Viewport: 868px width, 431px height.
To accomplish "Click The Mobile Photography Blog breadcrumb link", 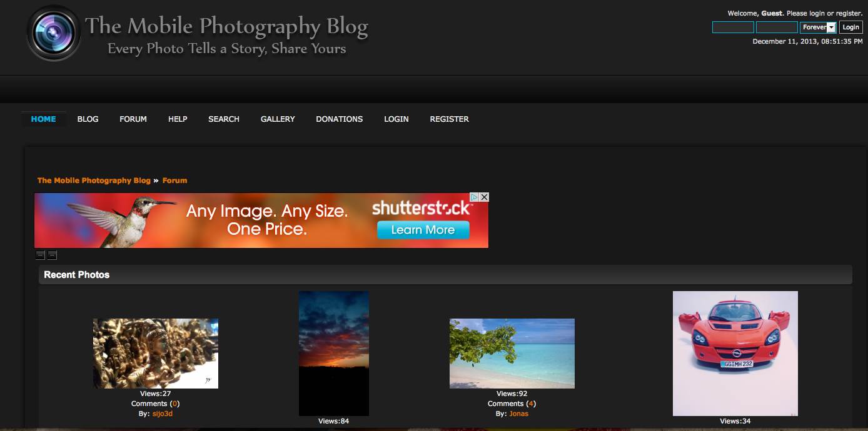I will 94,181.
